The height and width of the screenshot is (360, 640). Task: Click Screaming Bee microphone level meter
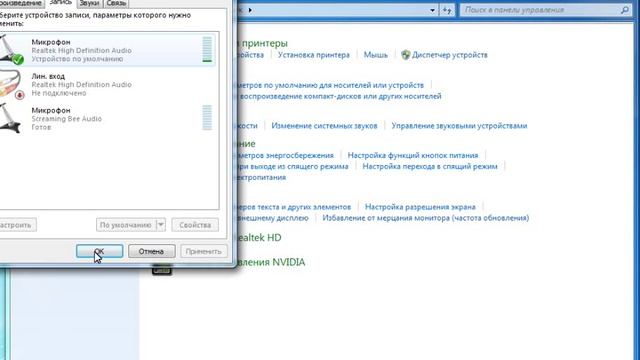207,118
